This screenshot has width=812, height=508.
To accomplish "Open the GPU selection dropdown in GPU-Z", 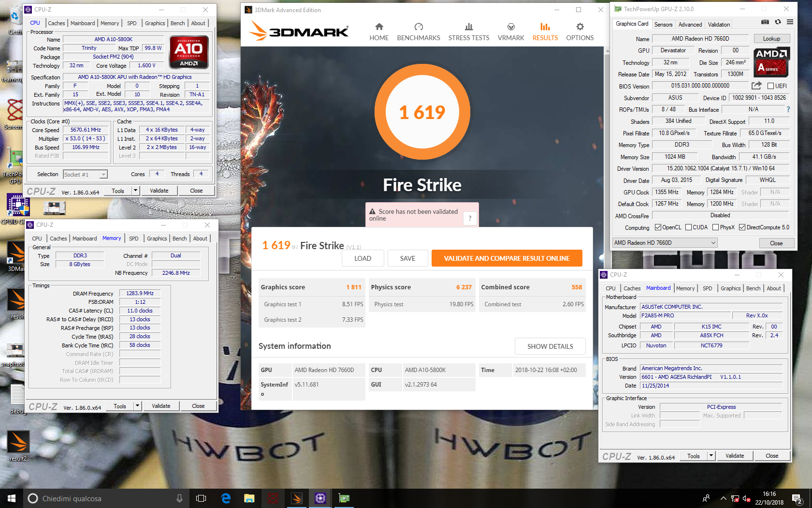I will (665, 243).
